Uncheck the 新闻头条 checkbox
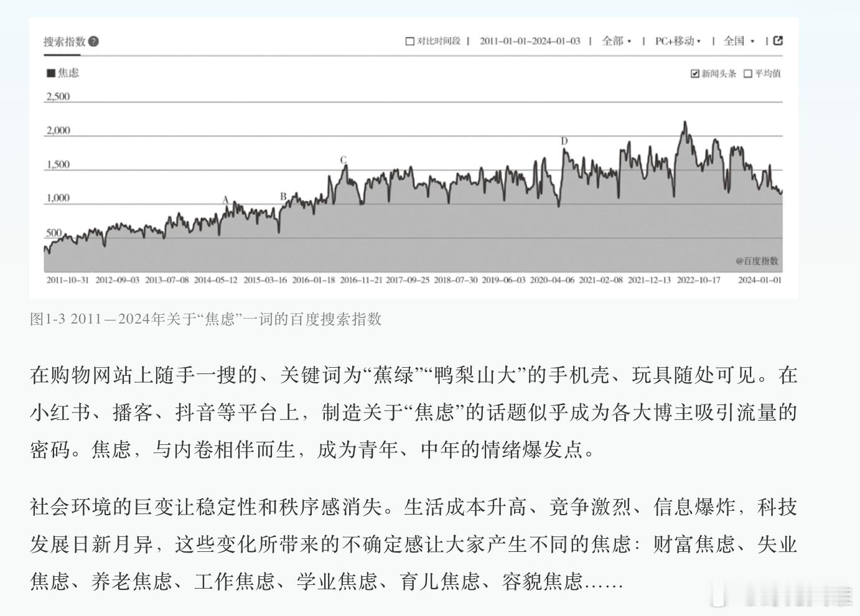Viewport: 860px width, 616px height. click(695, 73)
